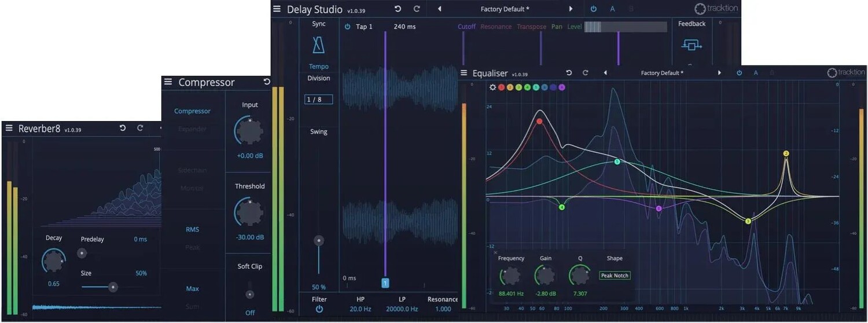The width and height of the screenshot is (868, 323).
Task: Go to previous preset in Delay Studio
Action: [439, 9]
